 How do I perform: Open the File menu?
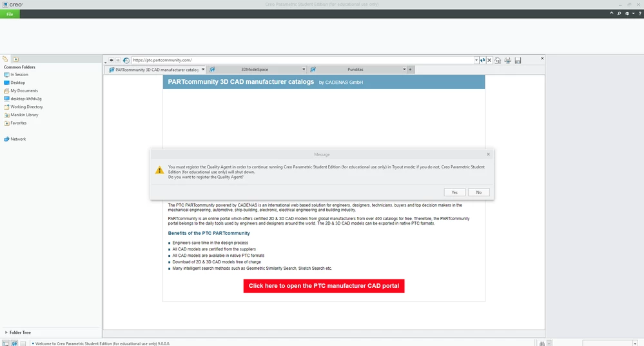click(10, 14)
